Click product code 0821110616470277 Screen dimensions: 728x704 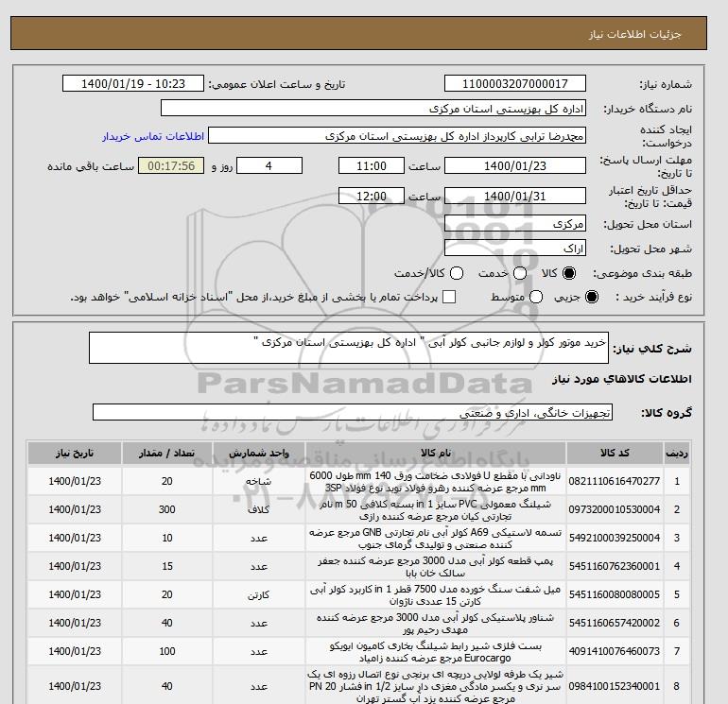[x=615, y=481]
